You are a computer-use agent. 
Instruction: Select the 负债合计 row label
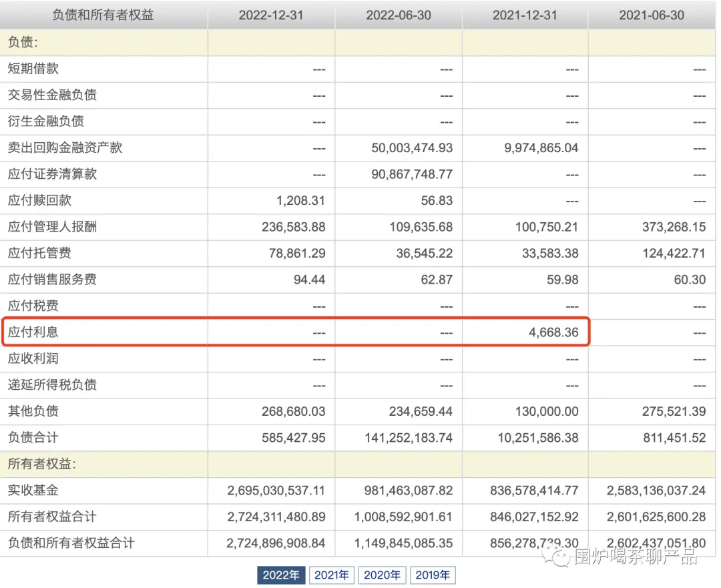point(33,438)
